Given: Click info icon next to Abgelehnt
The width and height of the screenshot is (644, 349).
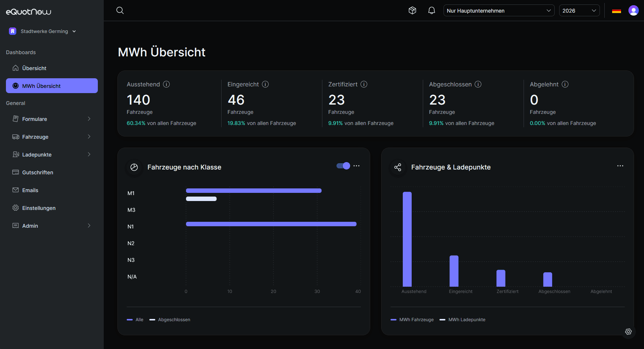Looking at the screenshot, I should (565, 84).
